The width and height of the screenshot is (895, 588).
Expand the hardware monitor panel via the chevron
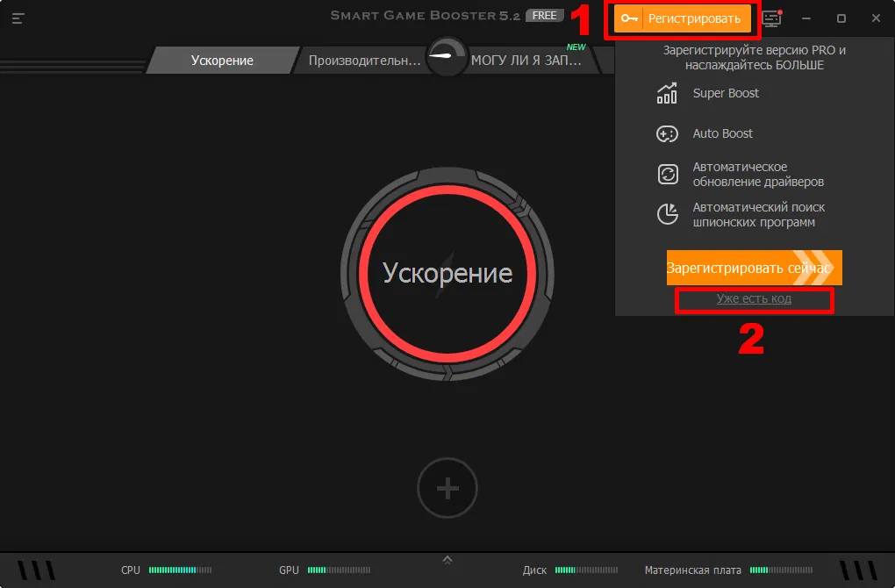point(447,558)
